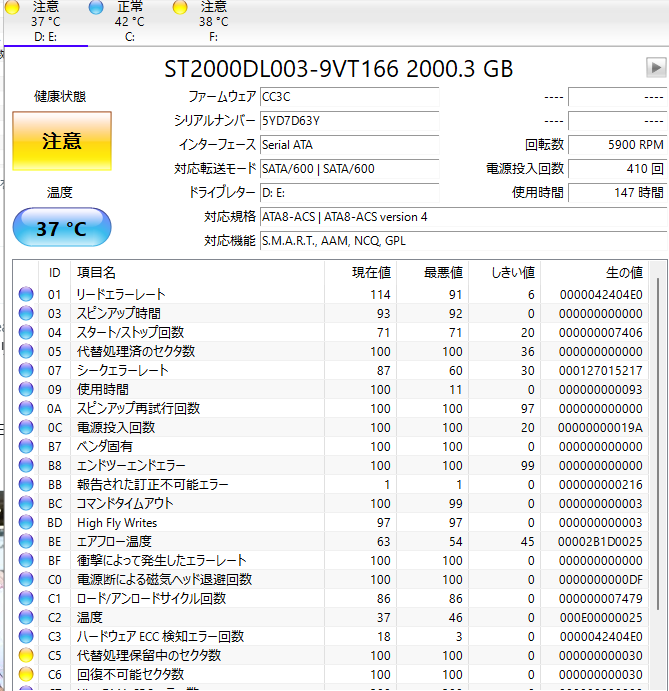Select the リードエラーレート attribute name
Viewport: 669px width, 691px height.
click(121, 294)
